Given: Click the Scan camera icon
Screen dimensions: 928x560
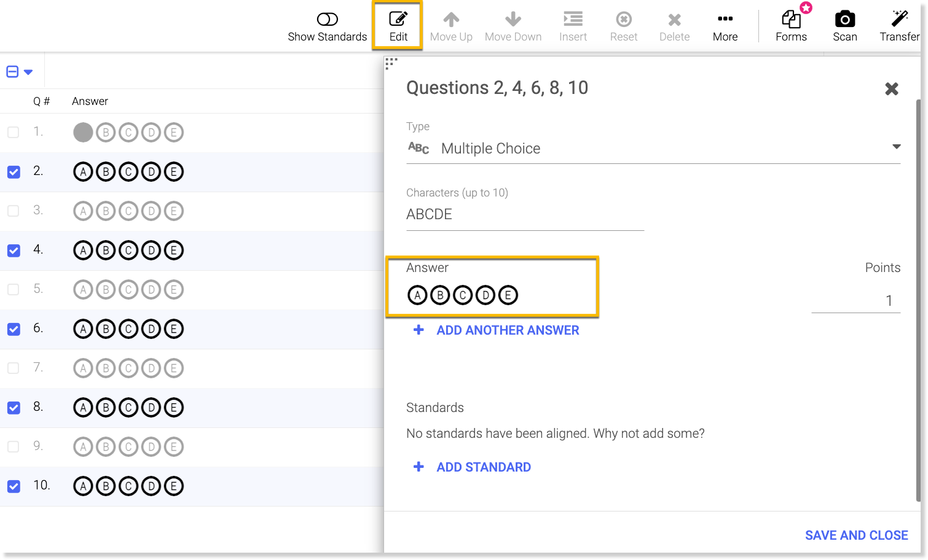Looking at the screenshot, I should [844, 20].
